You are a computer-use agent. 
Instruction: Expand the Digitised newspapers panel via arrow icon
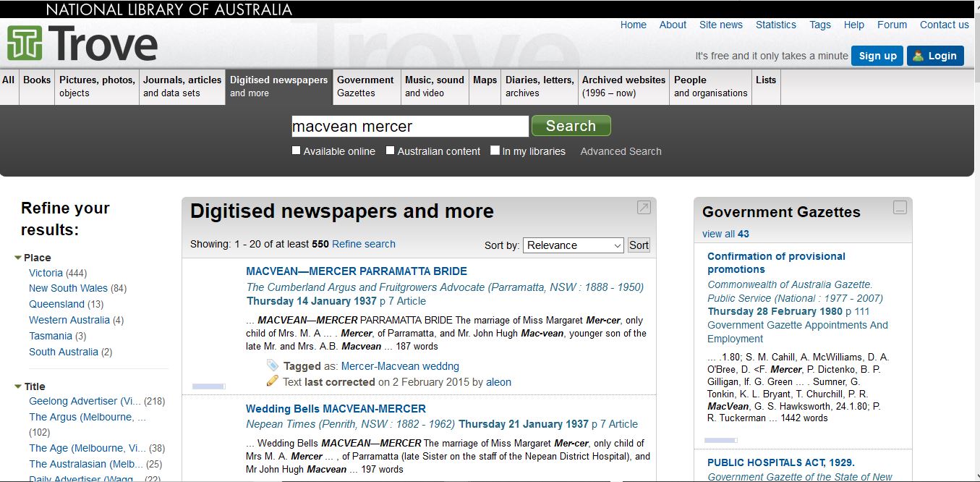(x=644, y=208)
